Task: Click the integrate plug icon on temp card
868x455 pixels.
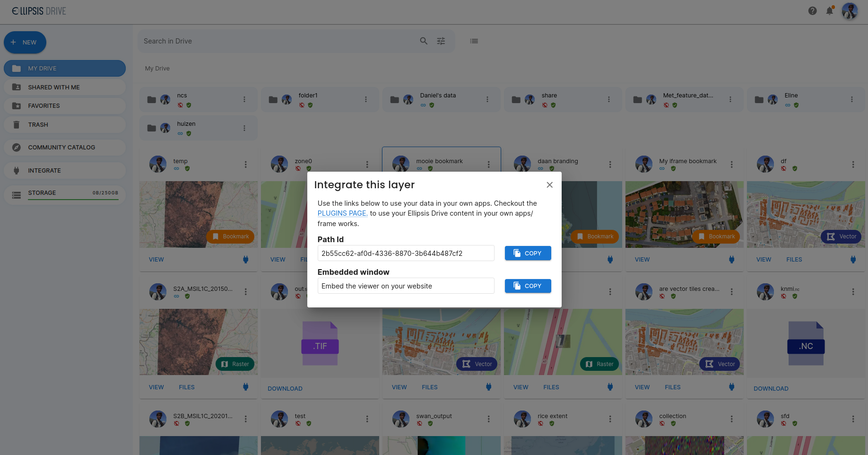Action: tap(245, 259)
